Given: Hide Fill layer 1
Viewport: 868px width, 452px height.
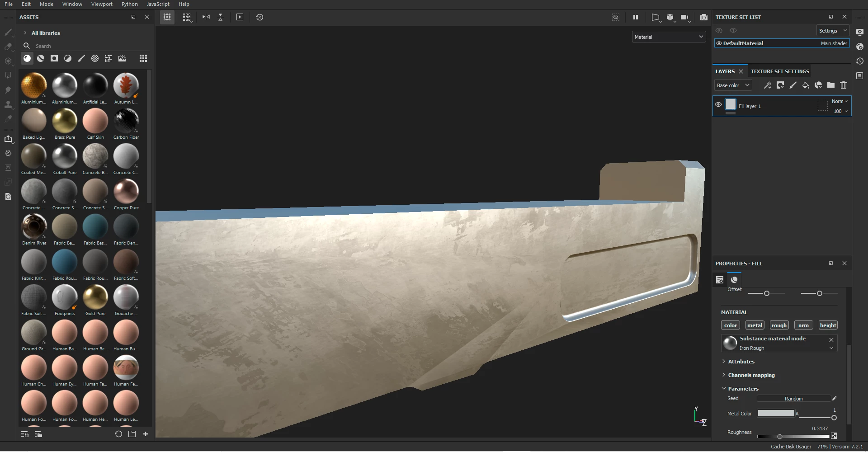Looking at the screenshot, I should tap(718, 104).
